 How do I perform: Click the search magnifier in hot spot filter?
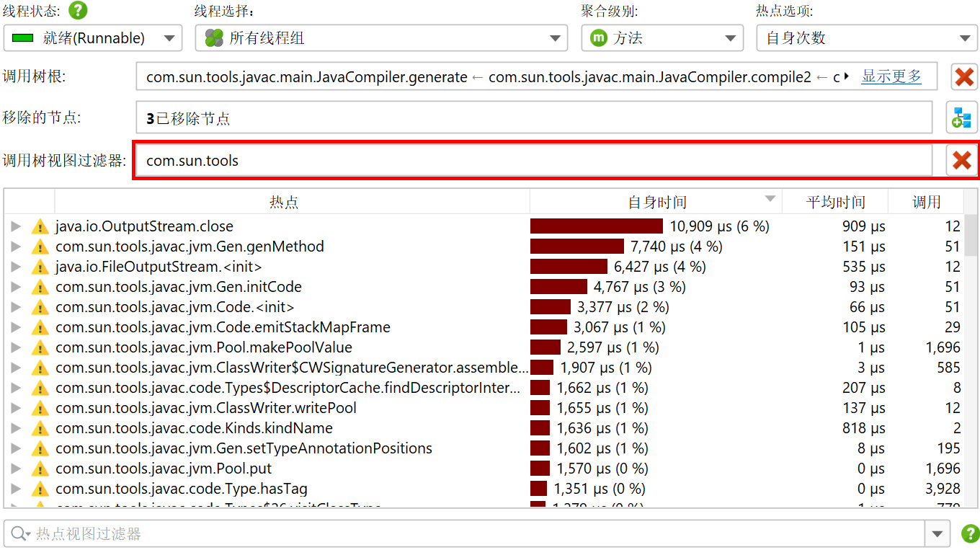[x=19, y=534]
